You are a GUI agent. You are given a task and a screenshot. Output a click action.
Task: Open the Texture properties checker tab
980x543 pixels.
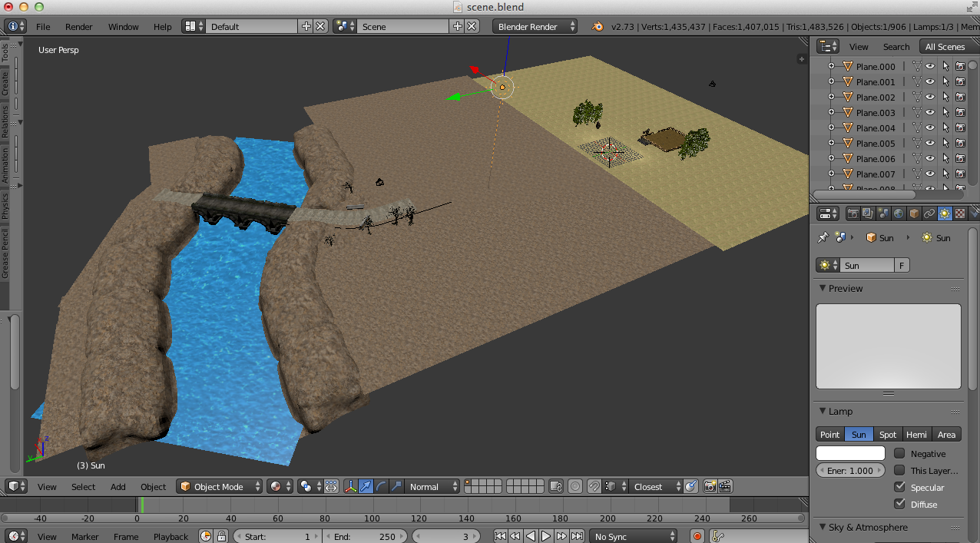tap(960, 214)
